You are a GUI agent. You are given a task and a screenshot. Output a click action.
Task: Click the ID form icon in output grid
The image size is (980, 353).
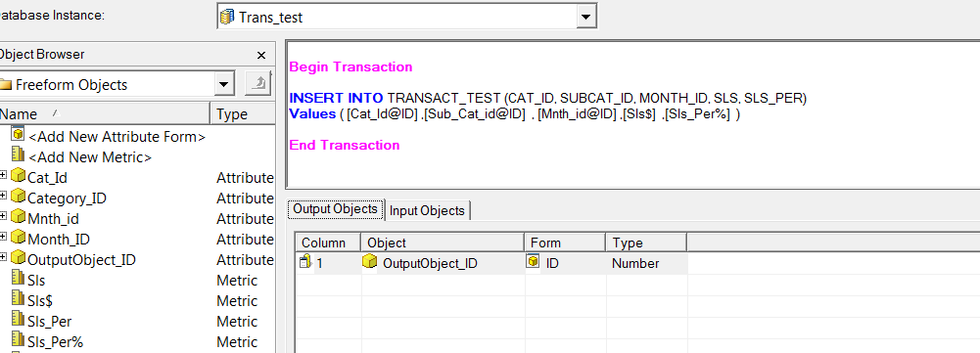click(x=534, y=262)
